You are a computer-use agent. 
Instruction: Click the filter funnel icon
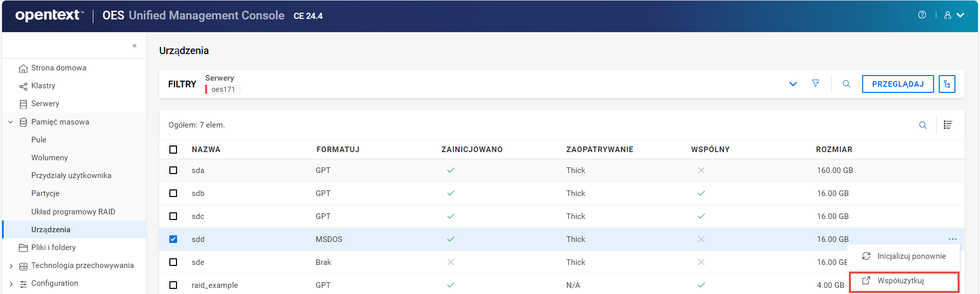(x=816, y=84)
